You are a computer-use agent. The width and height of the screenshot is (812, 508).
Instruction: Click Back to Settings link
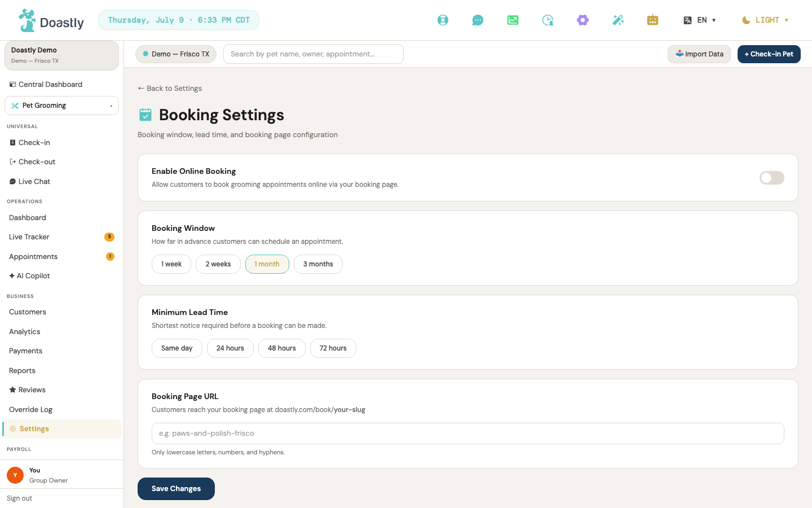(170, 89)
